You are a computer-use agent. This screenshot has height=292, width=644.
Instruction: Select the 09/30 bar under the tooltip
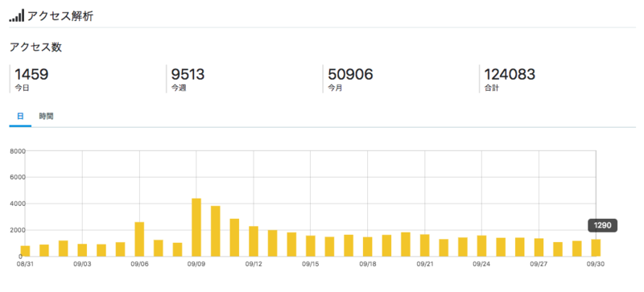coord(596,248)
